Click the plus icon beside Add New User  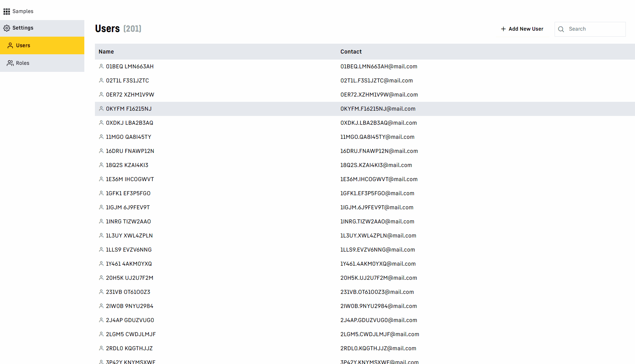click(x=503, y=29)
